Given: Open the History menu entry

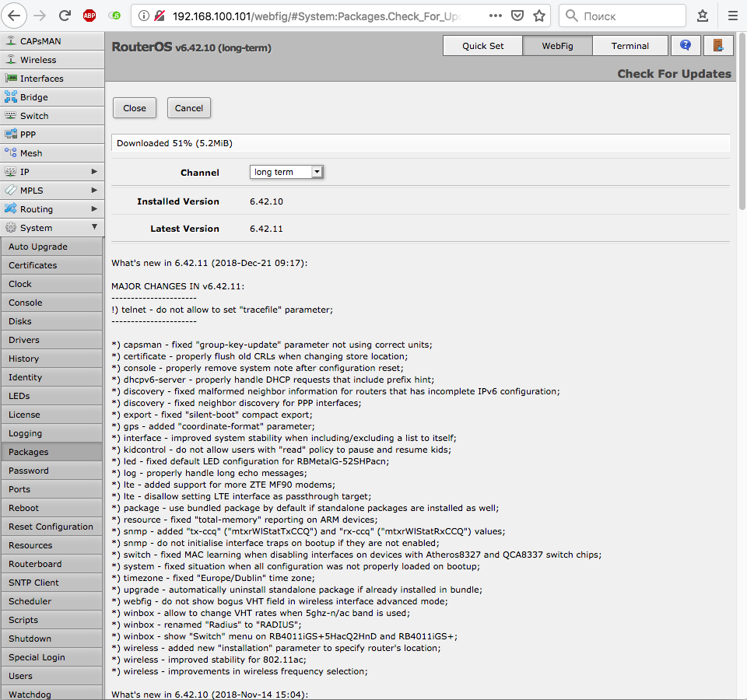Looking at the screenshot, I should tap(51, 359).
